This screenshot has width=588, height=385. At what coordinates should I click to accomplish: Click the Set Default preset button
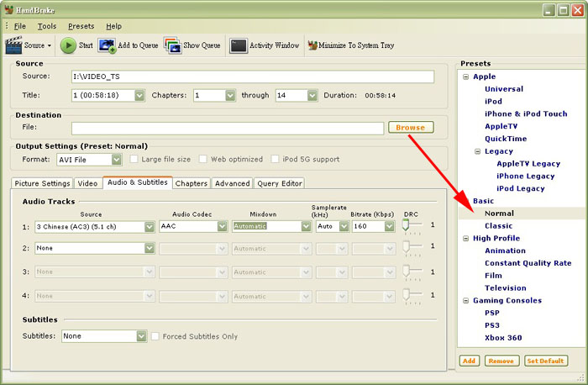(x=546, y=361)
